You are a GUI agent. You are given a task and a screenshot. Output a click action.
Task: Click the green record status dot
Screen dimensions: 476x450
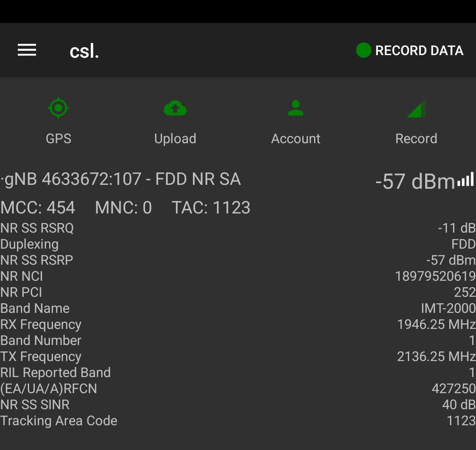pyautogui.click(x=363, y=50)
